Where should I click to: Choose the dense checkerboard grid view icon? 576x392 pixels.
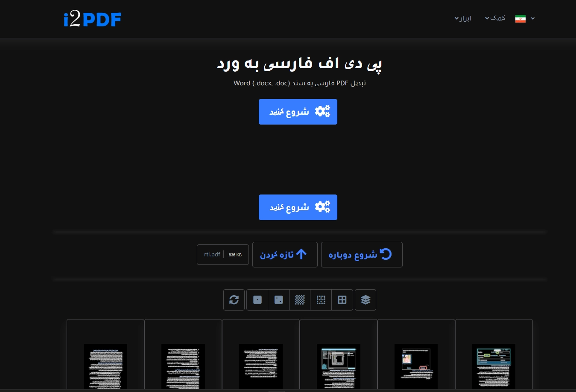pos(300,300)
